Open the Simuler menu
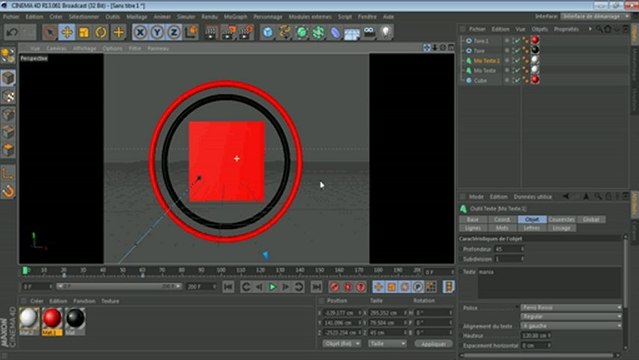 186,17
